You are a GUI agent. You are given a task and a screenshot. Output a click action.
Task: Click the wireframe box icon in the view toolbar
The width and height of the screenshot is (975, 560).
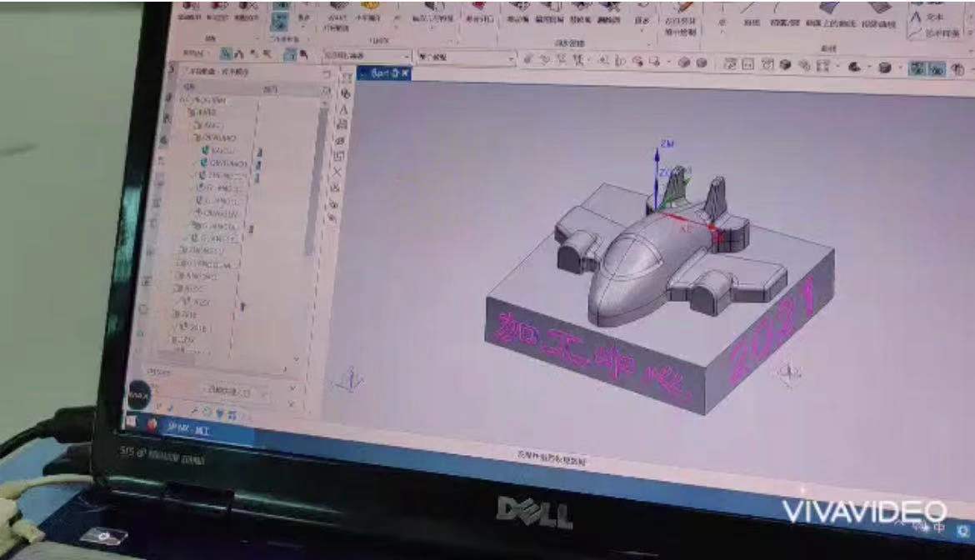tap(747, 64)
